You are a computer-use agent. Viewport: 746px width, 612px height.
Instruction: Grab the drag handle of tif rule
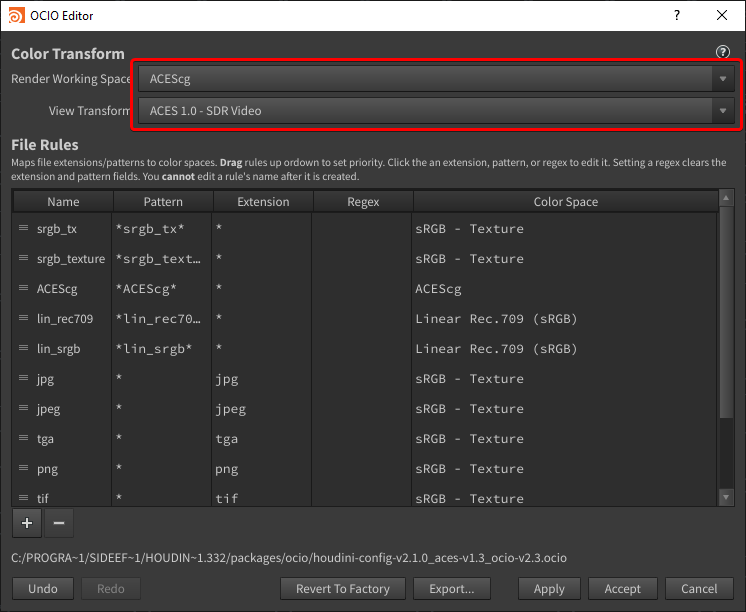23,498
